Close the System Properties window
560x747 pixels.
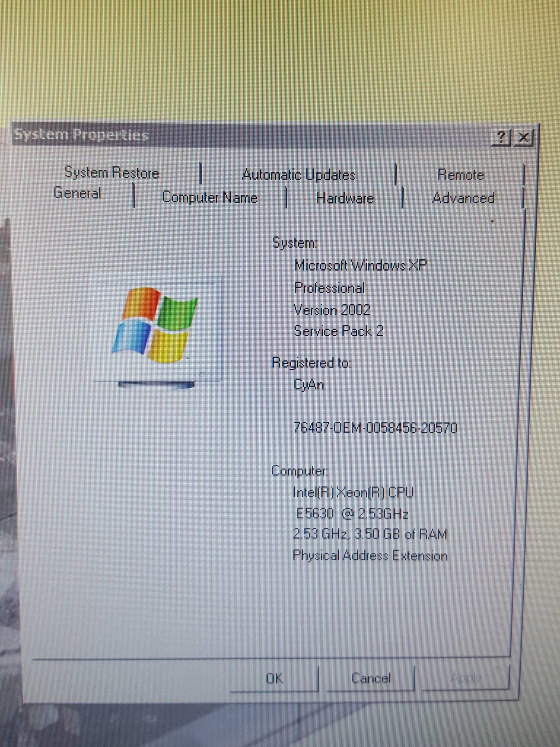click(x=523, y=137)
